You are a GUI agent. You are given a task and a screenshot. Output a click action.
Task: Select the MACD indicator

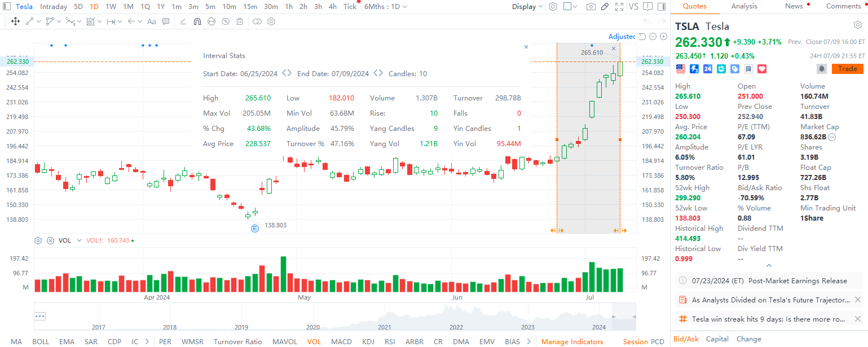pyautogui.click(x=341, y=341)
